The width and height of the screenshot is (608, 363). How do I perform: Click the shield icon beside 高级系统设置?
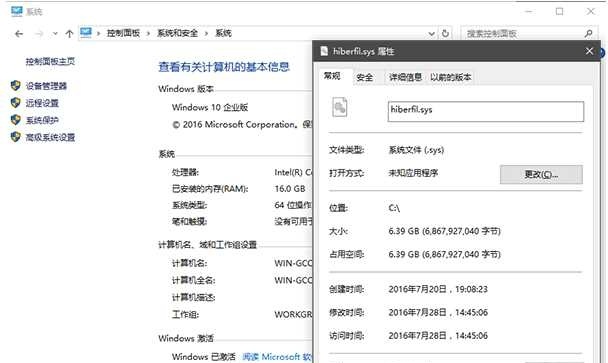(16, 137)
